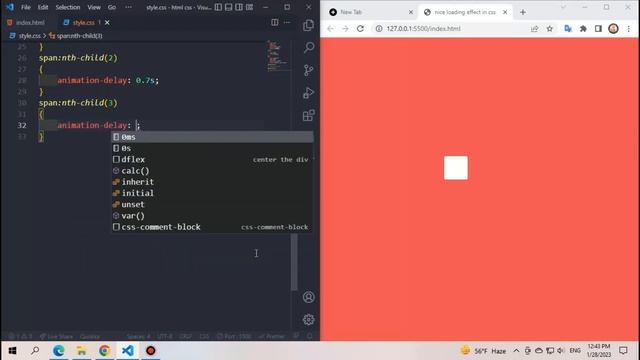The width and height of the screenshot is (640, 360).
Task: Open the Extensions view in VS Code
Action: [309, 116]
